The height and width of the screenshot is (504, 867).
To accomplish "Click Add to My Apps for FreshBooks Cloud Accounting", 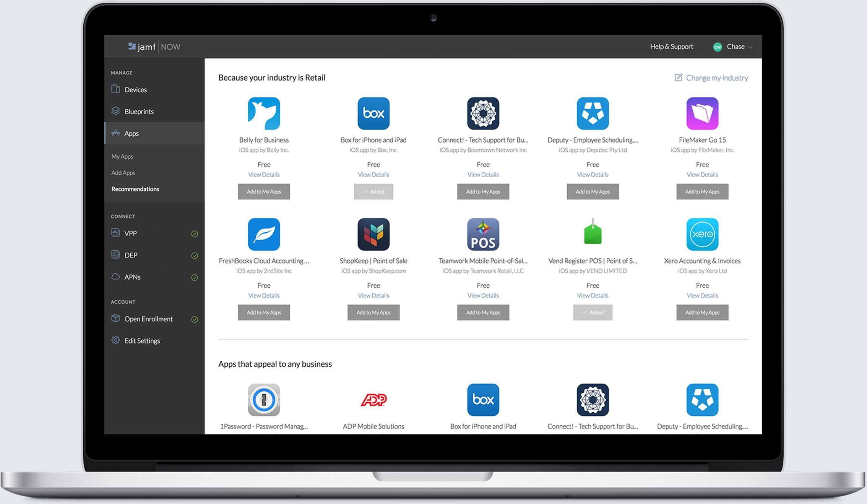I will click(x=264, y=312).
